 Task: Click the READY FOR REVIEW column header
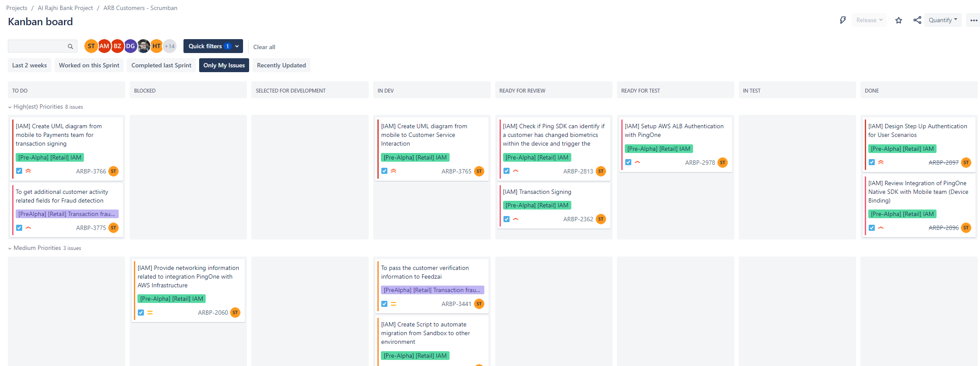pos(553,90)
